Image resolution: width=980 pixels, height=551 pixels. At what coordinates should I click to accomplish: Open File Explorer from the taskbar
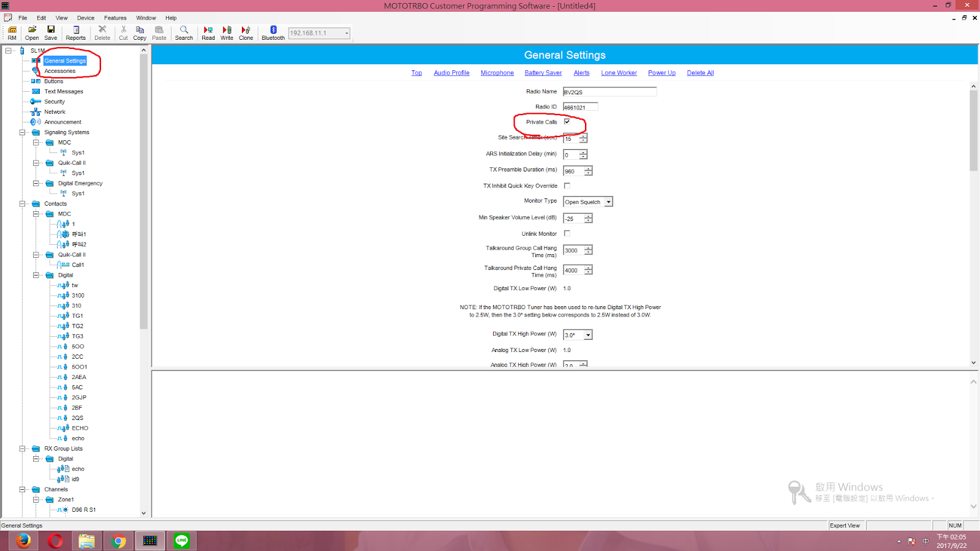[x=87, y=541]
